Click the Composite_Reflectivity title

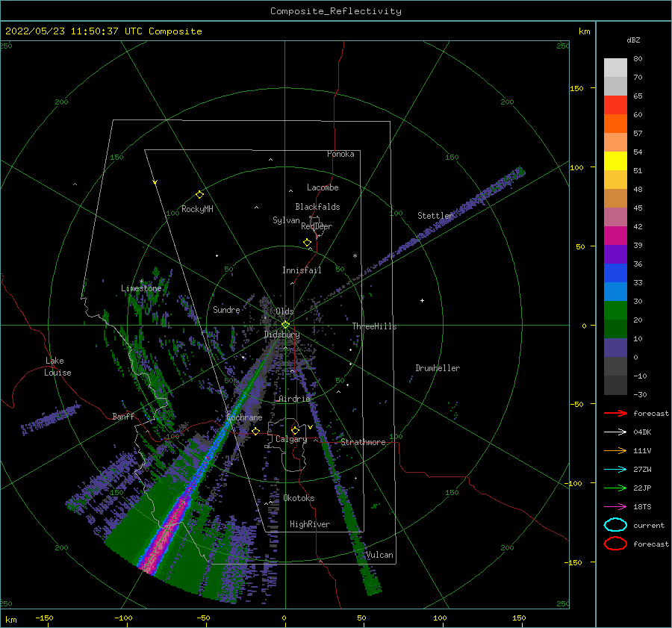[335, 11]
